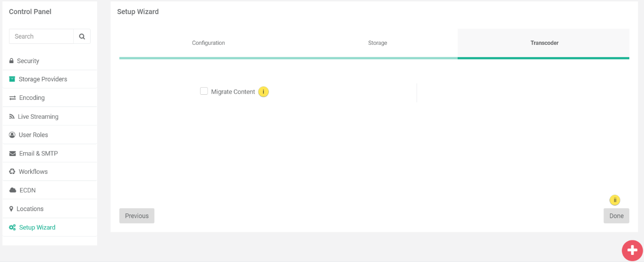Click the Live Streaming feed icon
Screen dimensions: 644x262
click(x=12, y=116)
